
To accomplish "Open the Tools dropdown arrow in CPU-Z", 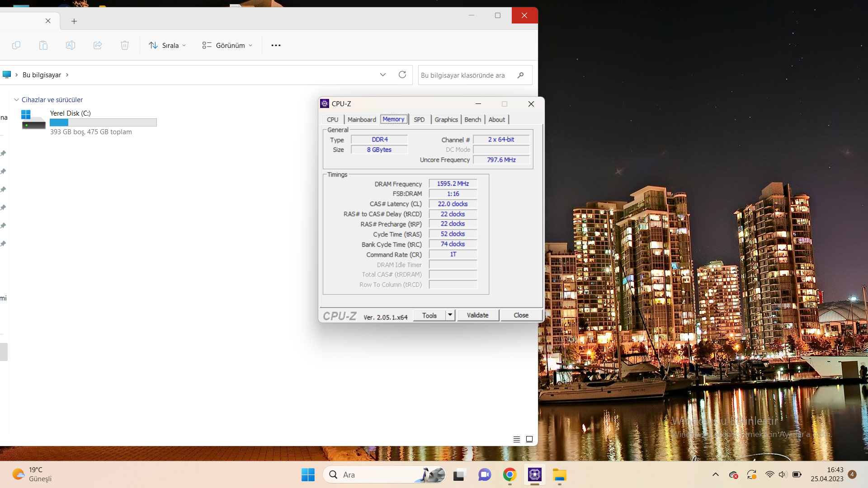I will [450, 315].
